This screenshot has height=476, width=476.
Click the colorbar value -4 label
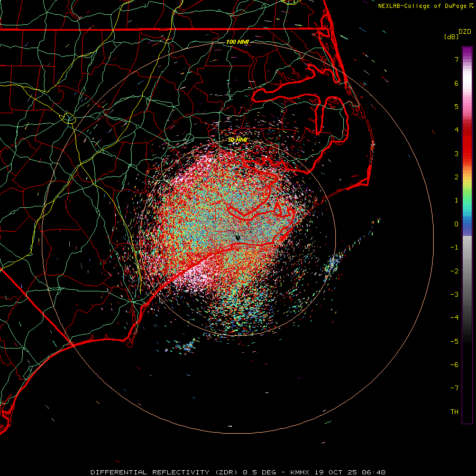click(x=454, y=318)
